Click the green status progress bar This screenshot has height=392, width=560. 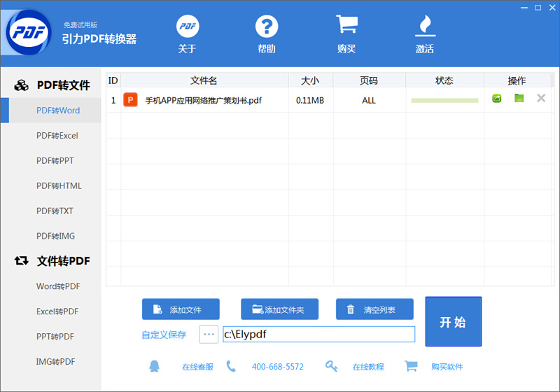(x=444, y=101)
